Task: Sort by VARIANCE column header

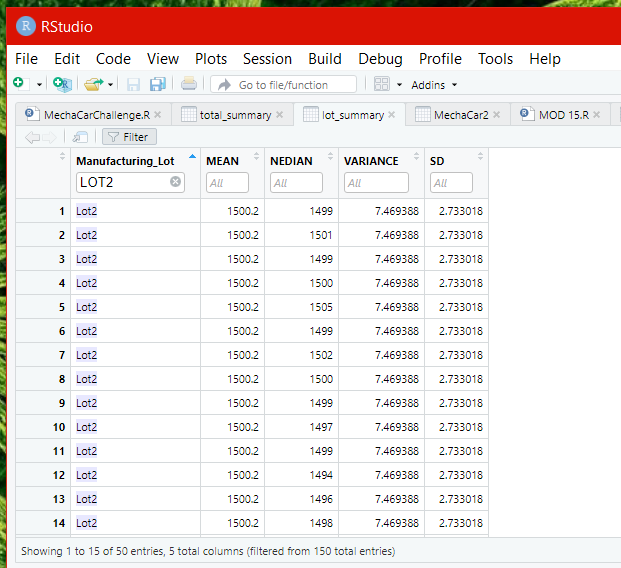Action: pyautogui.click(x=371, y=161)
